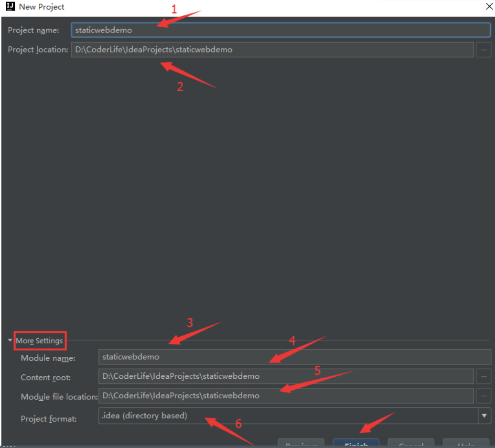Click the IntelliJ IDEA logo in the title bar
The width and height of the screenshot is (495, 448).
tap(11, 6)
